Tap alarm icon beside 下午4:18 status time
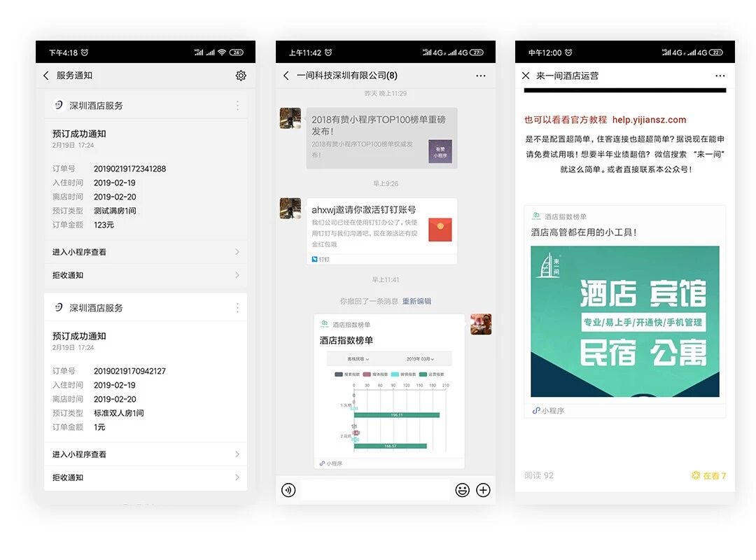Image resolution: width=756 pixels, height=560 pixels. 85,52
